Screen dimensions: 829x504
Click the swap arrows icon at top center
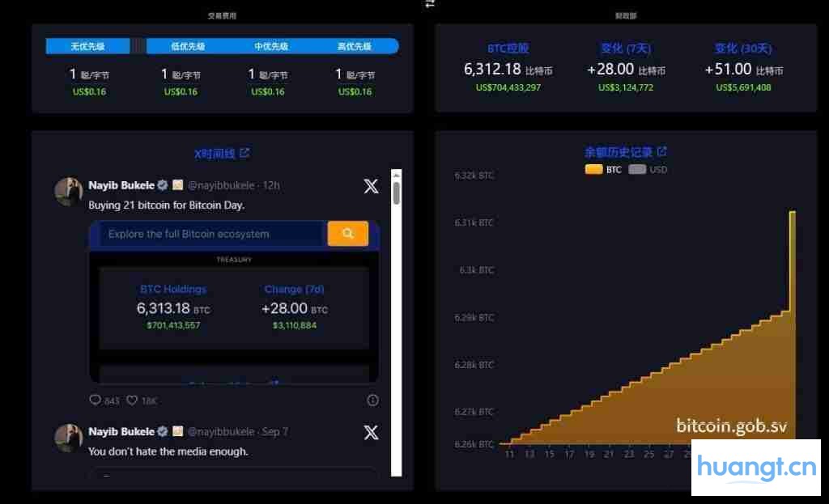pyautogui.click(x=430, y=4)
